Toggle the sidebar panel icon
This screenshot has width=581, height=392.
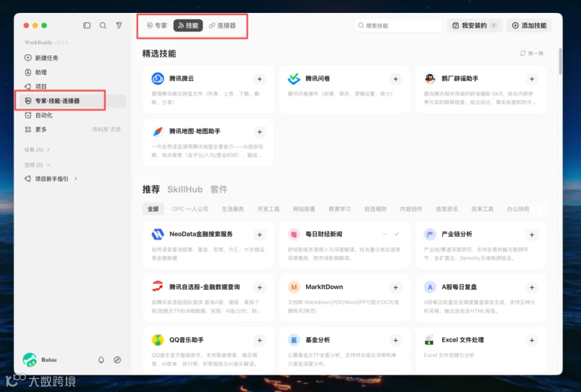87,26
